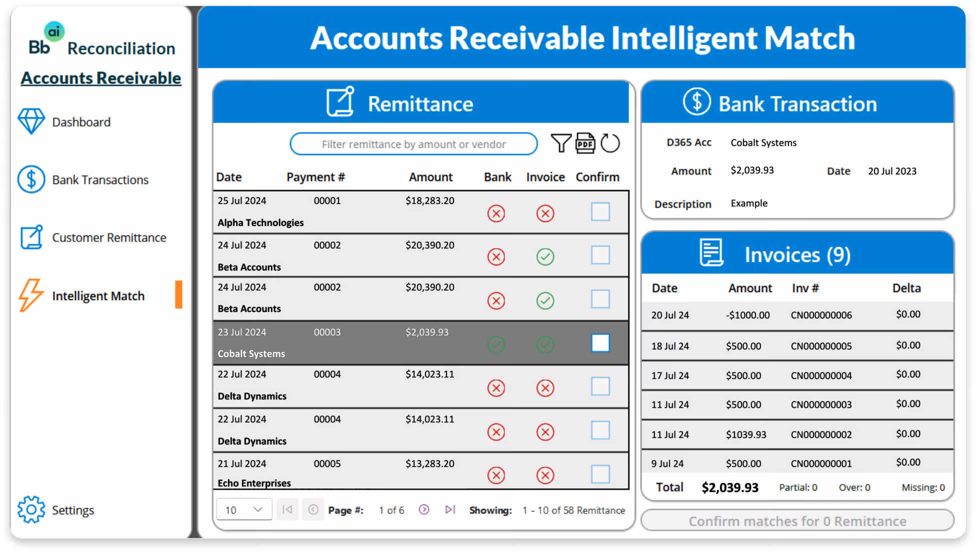Click Bank status icon for Echo Enterprises
Screen dimensions: 980x560
click(496, 475)
